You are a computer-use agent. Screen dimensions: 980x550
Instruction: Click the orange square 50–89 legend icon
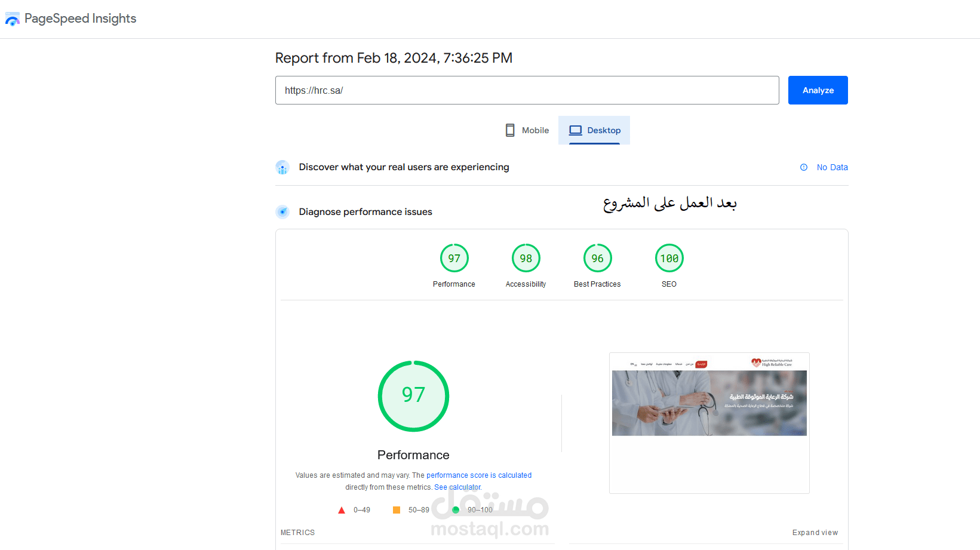point(397,510)
